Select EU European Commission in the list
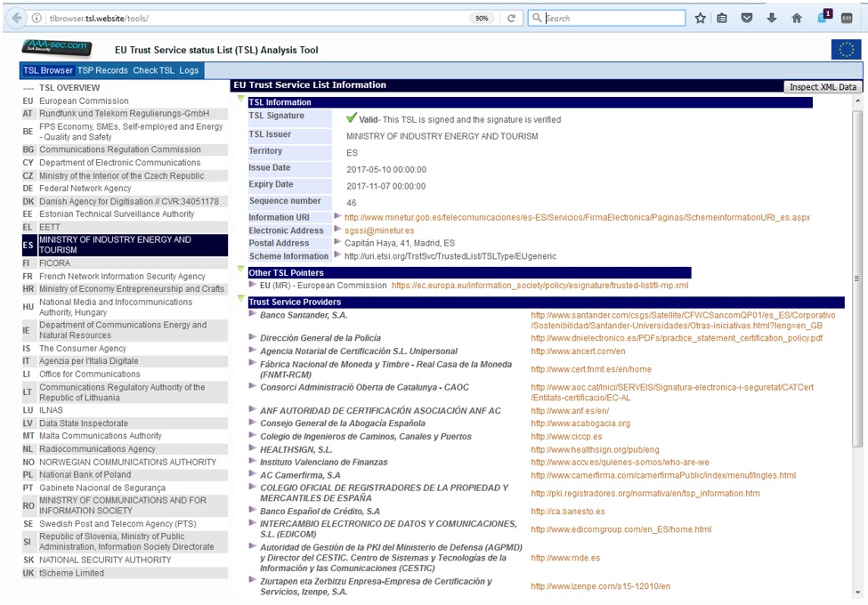868x605 pixels. 125,101
